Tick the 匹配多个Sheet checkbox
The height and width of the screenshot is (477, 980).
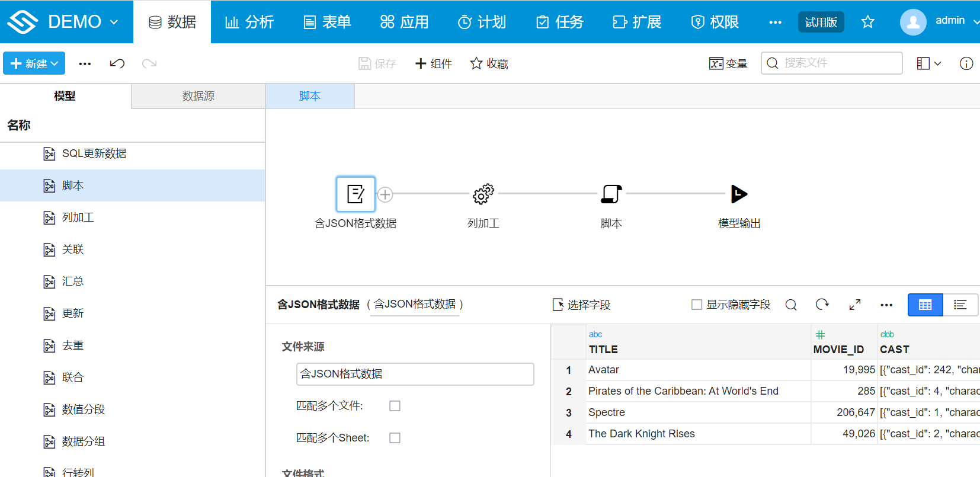[395, 438]
